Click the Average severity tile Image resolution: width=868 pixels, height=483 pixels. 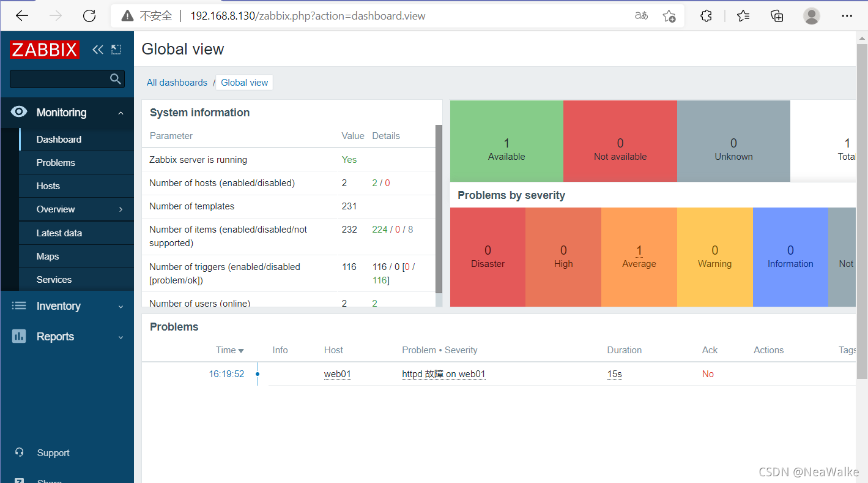pyautogui.click(x=639, y=257)
